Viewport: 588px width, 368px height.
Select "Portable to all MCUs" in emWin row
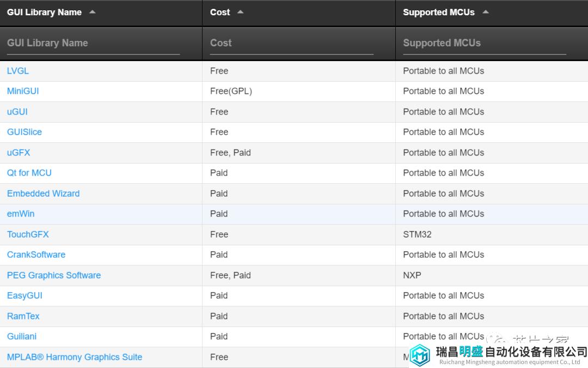(x=443, y=214)
